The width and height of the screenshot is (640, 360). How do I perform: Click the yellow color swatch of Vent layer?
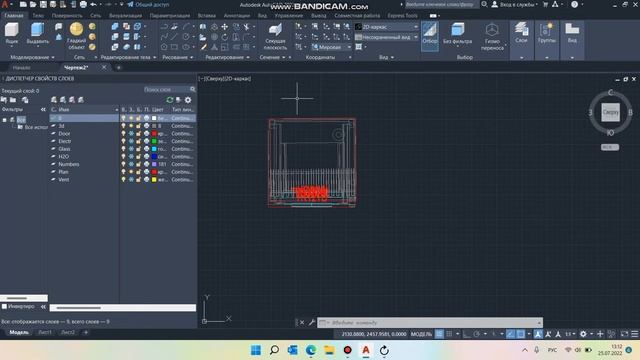pos(154,180)
